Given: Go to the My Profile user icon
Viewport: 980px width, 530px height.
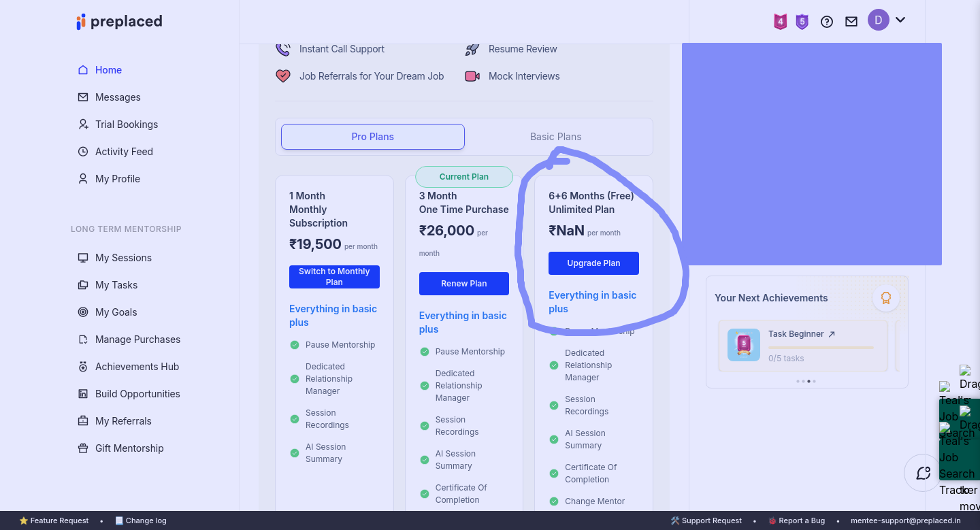Looking at the screenshot, I should point(83,179).
